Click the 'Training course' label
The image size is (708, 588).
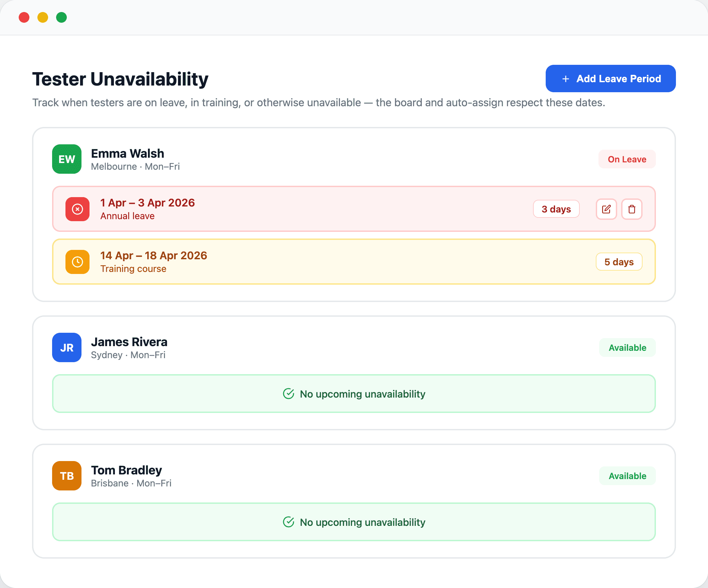click(x=133, y=269)
